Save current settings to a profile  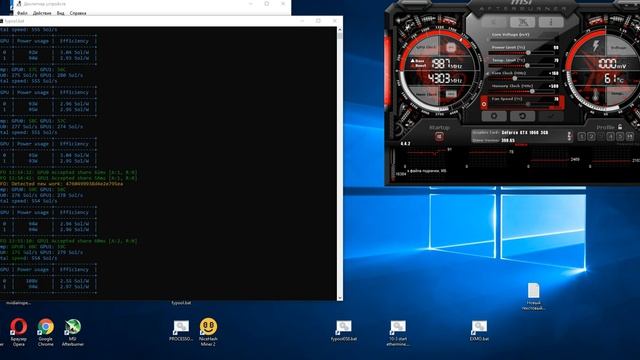tap(630, 137)
